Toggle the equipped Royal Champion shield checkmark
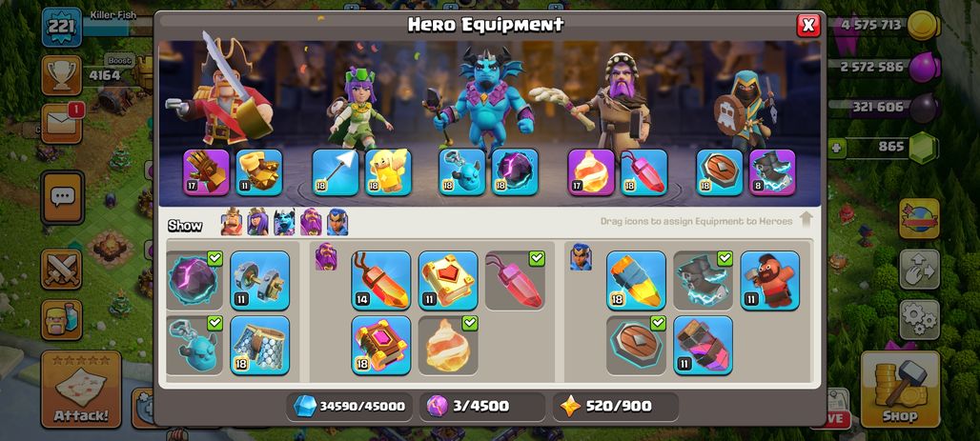The width and height of the screenshot is (980, 441). tap(658, 323)
